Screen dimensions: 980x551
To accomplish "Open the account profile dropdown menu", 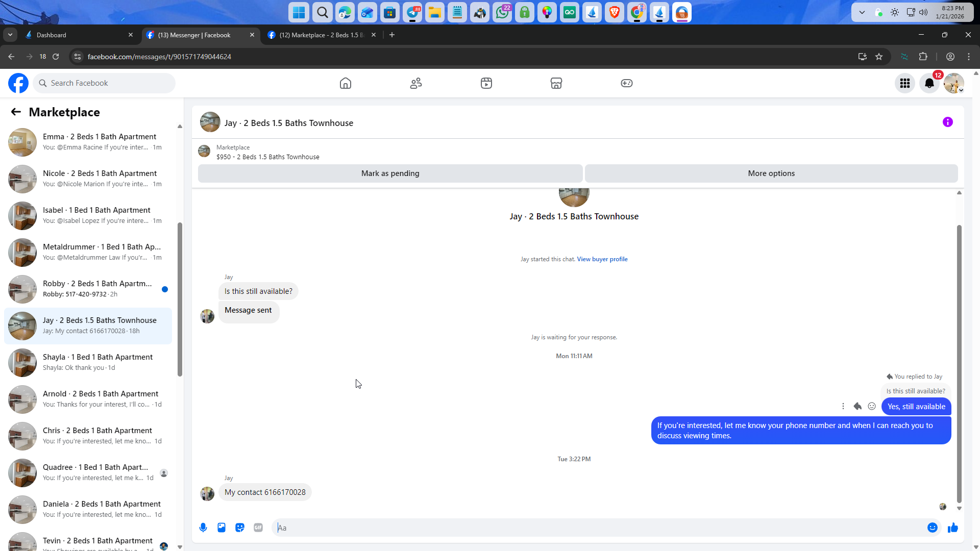I will pyautogui.click(x=953, y=83).
